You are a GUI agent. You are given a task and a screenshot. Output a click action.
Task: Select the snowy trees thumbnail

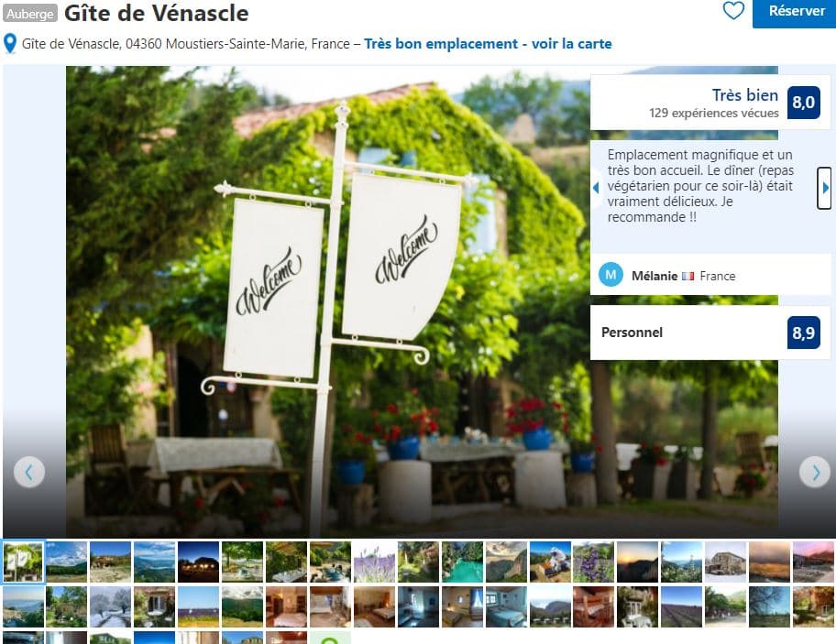pos(110,606)
